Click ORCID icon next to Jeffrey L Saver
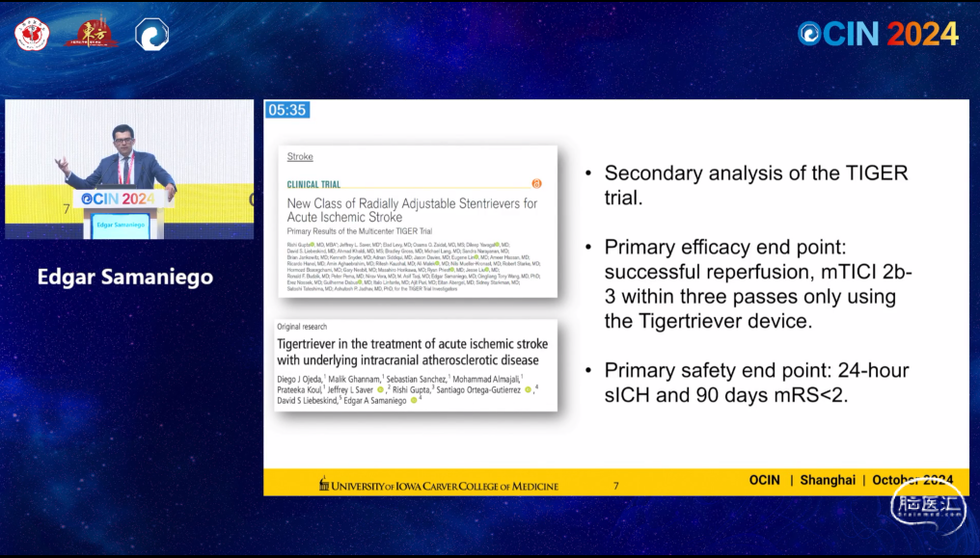The height and width of the screenshot is (558, 980). pyautogui.click(x=380, y=390)
